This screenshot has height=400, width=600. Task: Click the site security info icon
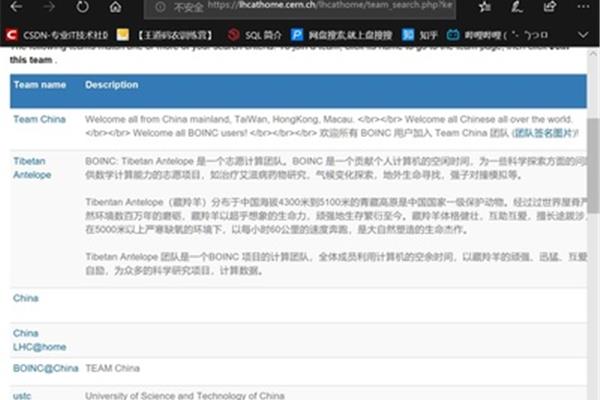160,7
